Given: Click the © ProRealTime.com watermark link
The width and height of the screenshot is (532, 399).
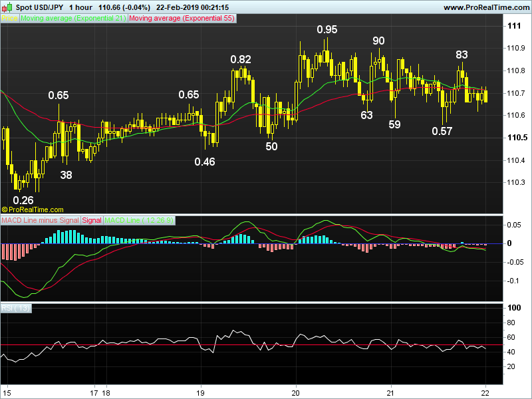Looking at the screenshot, I should coord(33,209).
